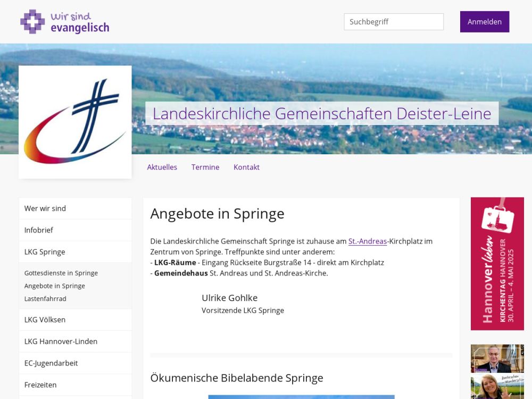Open Freizeiten in the sidebar
This screenshot has height=399, width=532.
pyautogui.click(x=75, y=385)
